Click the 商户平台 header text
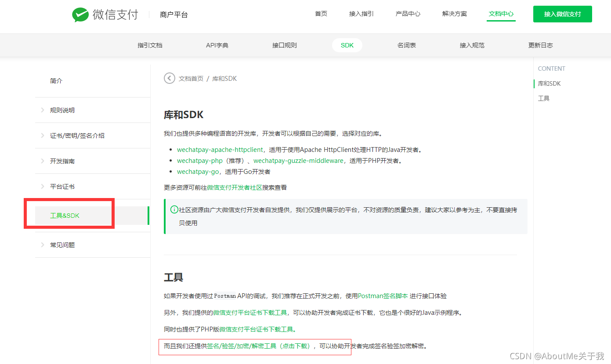The height and width of the screenshot is (364, 611). coord(174,15)
